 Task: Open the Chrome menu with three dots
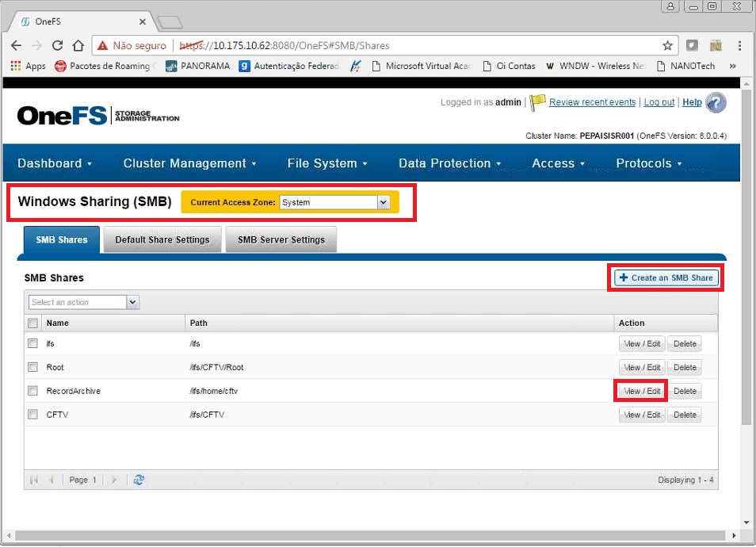click(x=739, y=45)
